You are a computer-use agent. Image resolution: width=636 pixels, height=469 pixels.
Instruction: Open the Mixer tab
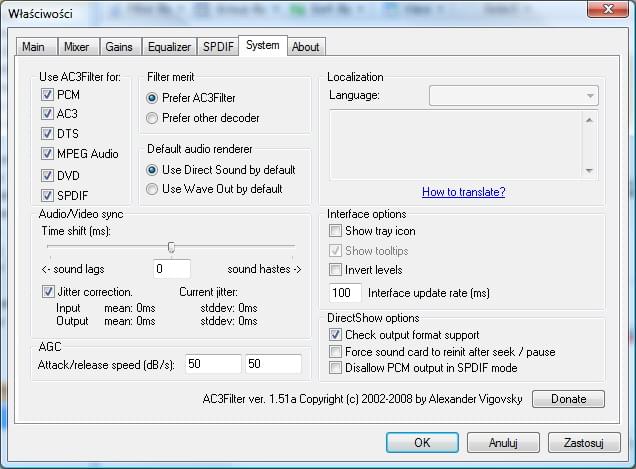point(79,47)
